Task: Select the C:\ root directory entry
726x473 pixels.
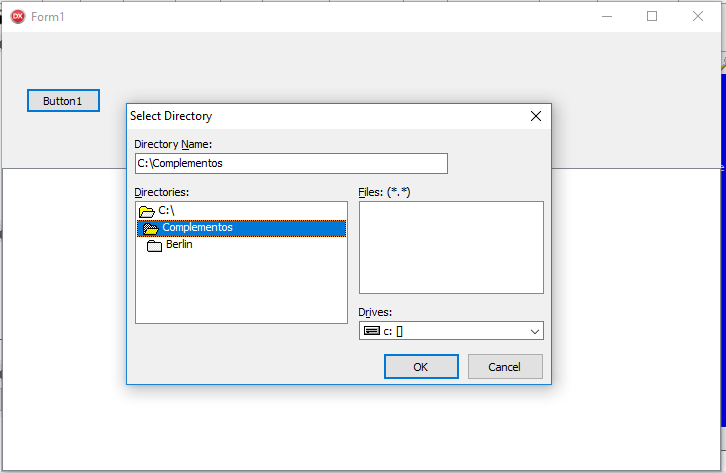Action: pyautogui.click(x=167, y=211)
